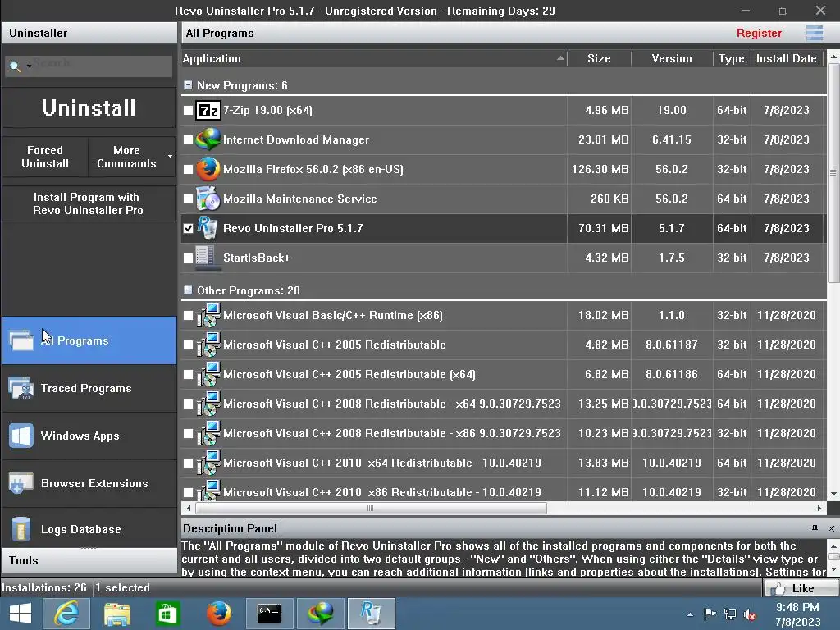This screenshot has width=840, height=630.
Task: Open the Browser Extensions module
Action: click(x=89, y=483)
